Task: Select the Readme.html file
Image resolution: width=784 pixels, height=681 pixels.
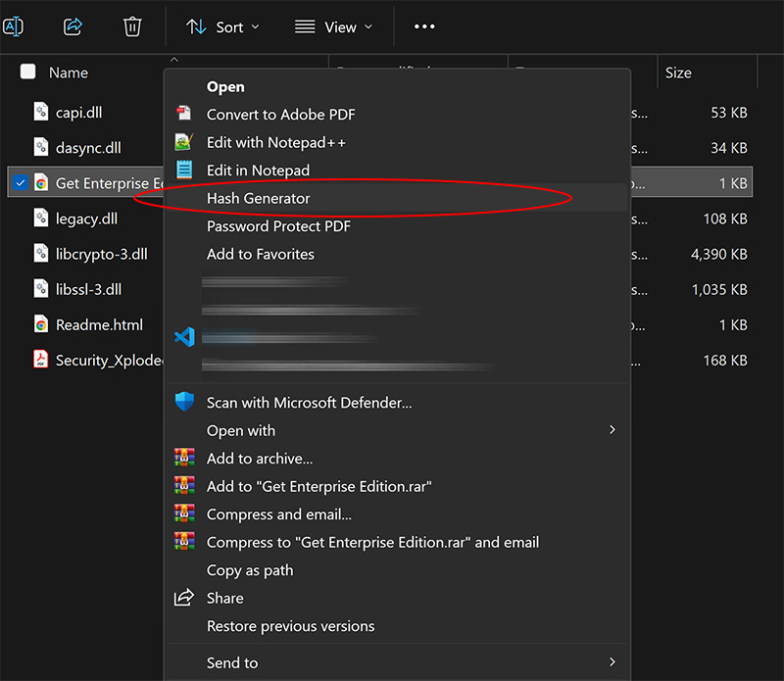Action: (x=99, y=325)
